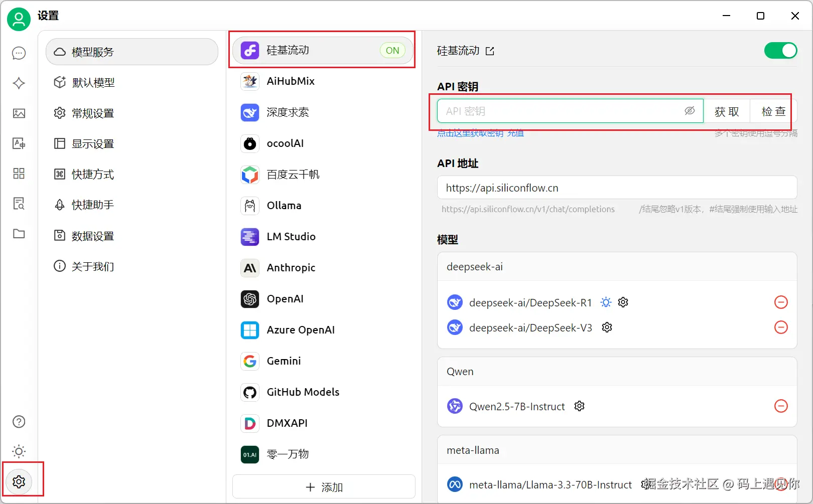Screen dimensions: 813x504
Task: Click the 检查 button
Action: (x=773, y=111)
